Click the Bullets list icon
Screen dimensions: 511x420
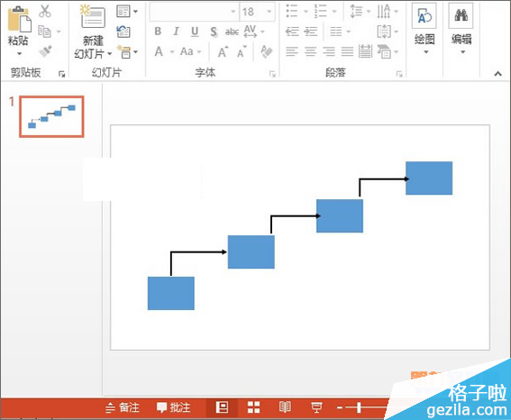(x=292, y=11)
